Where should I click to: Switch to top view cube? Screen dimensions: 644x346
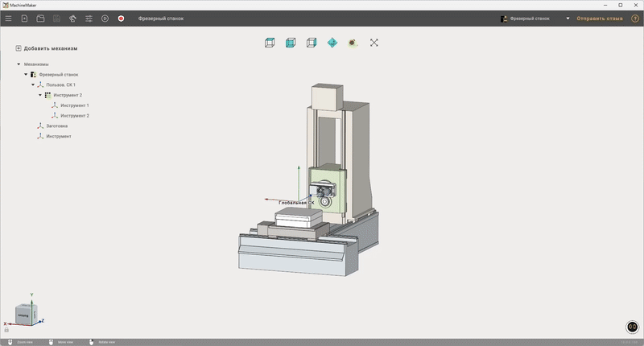click(270, 43)
